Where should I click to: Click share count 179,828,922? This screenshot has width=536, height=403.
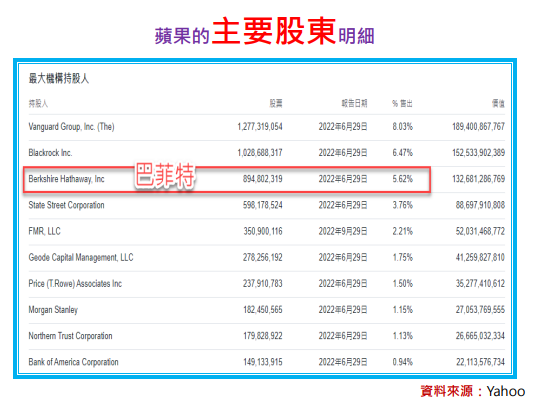point(263,336)
